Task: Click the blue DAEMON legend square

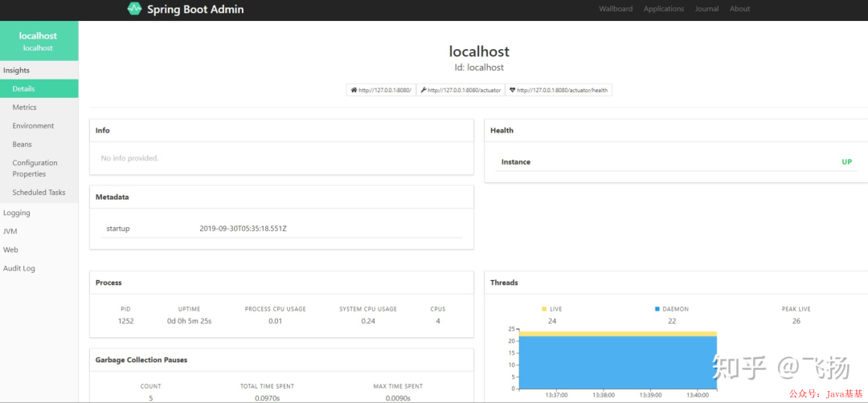Action: click(657, 309)
